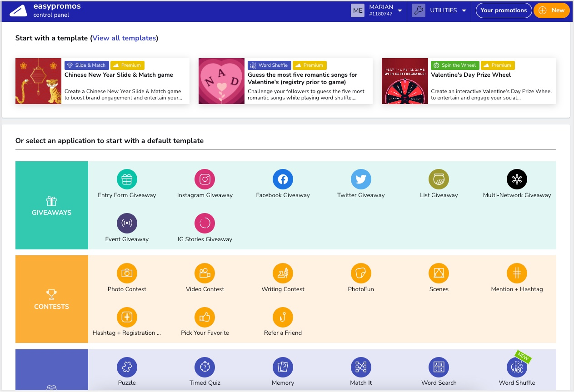574x392 pixels.
Task: Open the Facebook Giveaway application icon
Action: (283, 179)
